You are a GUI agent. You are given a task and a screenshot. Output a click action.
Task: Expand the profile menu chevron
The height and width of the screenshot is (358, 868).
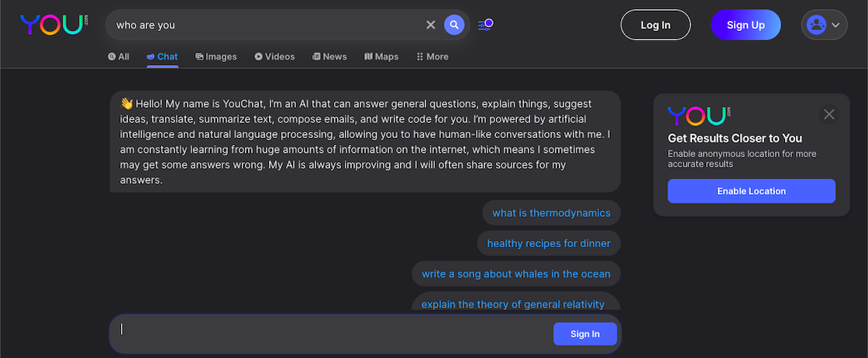[835, 25]
